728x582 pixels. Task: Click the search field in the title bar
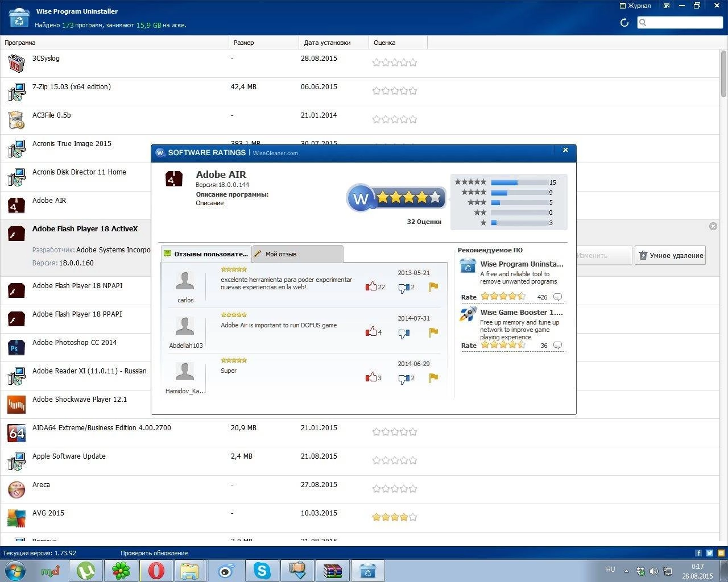pos(680,22)
